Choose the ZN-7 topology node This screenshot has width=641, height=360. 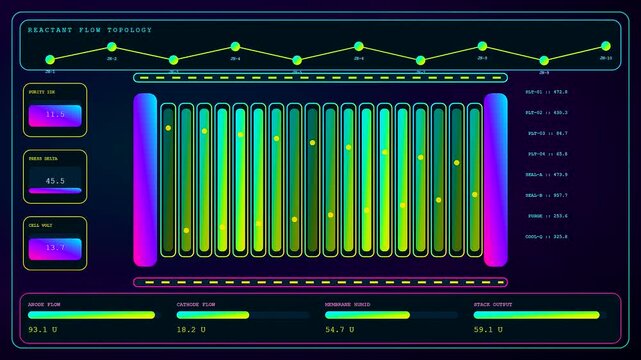[x=421, y=60]
